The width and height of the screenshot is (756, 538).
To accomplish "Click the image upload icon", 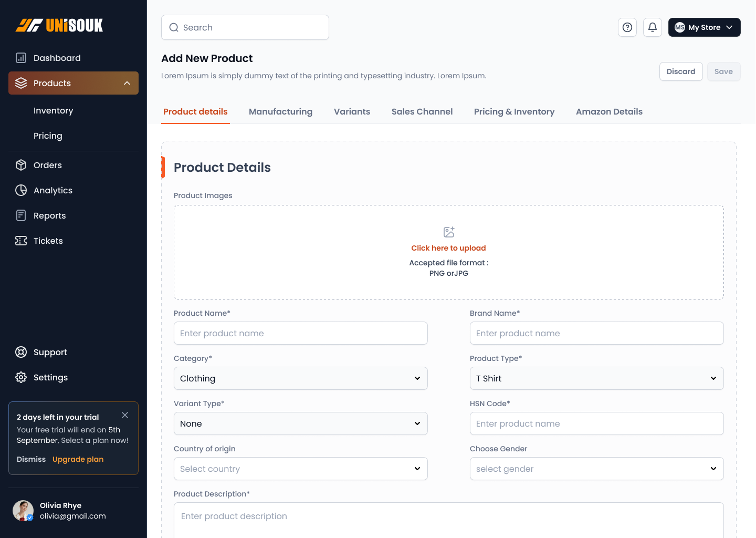I will pos(448,232).
